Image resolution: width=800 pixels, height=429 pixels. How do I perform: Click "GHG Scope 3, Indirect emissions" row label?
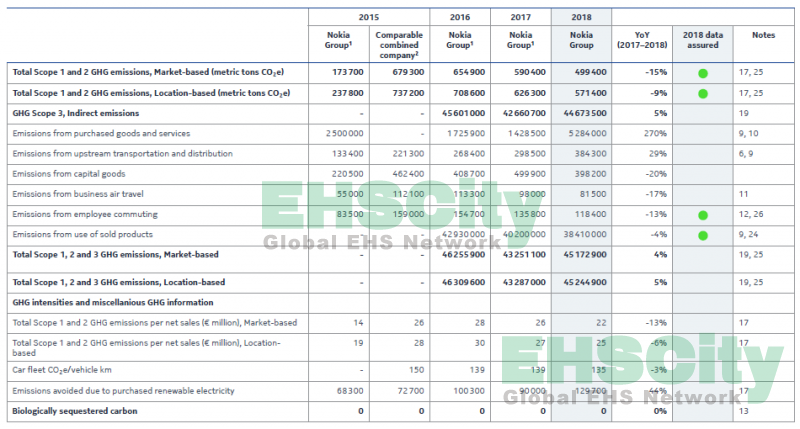coord(76,113)
